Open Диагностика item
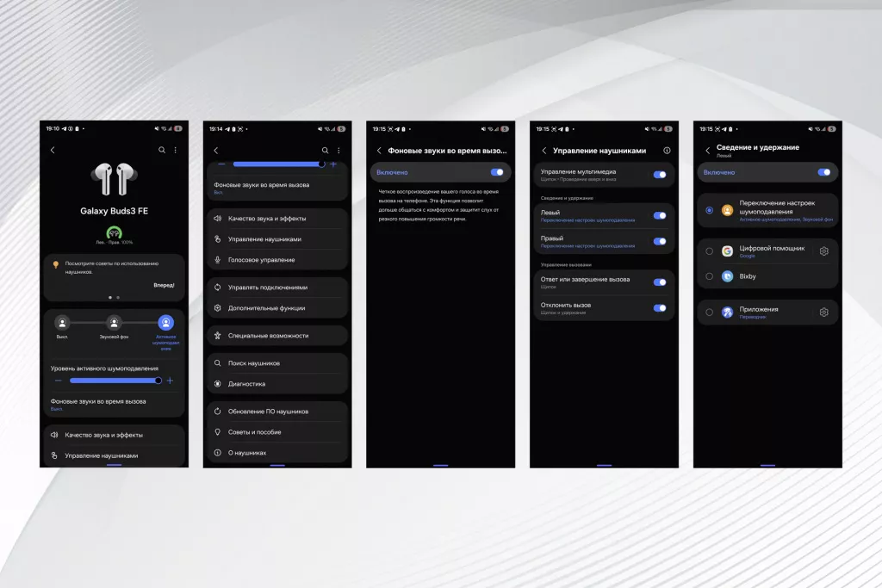The image size is (882, 588). click(x=277, y=384)
